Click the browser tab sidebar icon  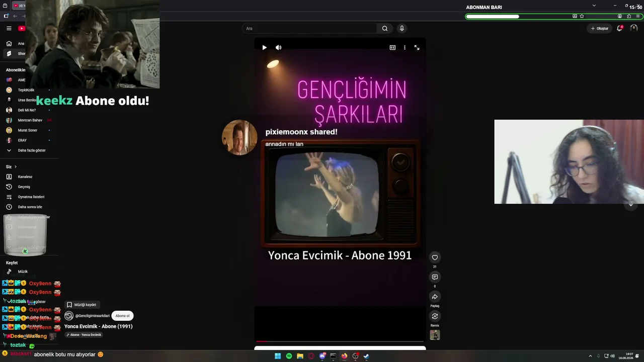coord(6,16)
